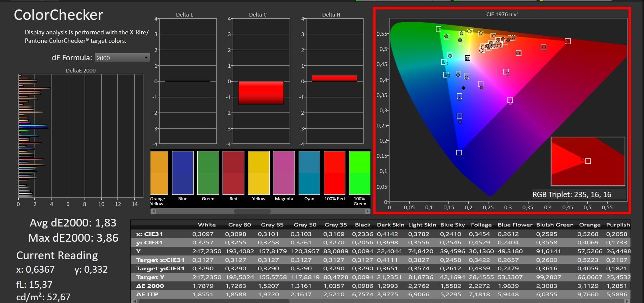
Task: Click the red bar in Delta H chart
Action: (334, 78)
